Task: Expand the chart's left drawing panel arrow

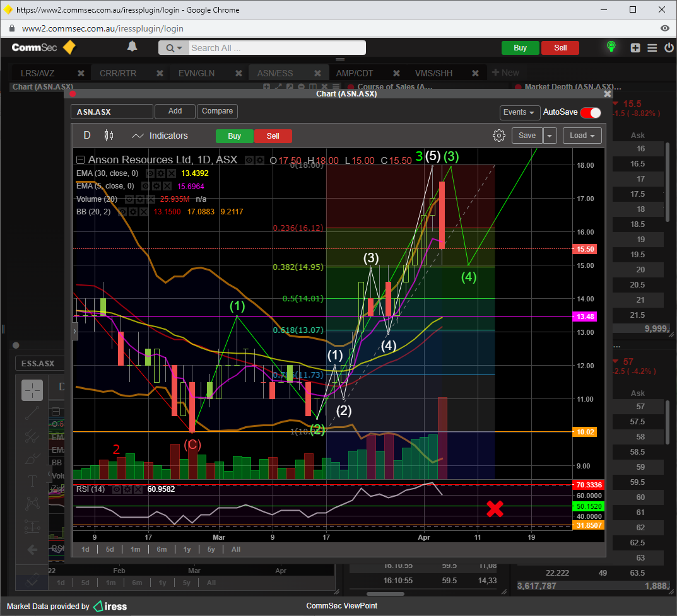Action: click(x=74, y=331)
